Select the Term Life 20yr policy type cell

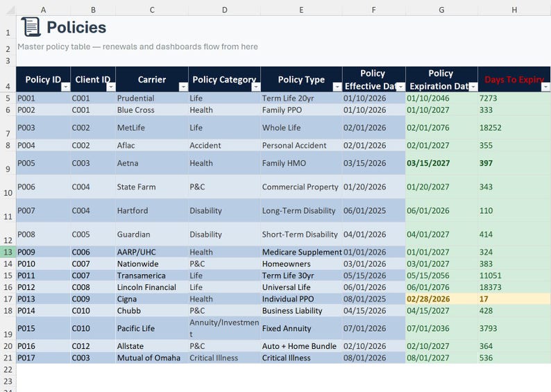click(301, 98)
